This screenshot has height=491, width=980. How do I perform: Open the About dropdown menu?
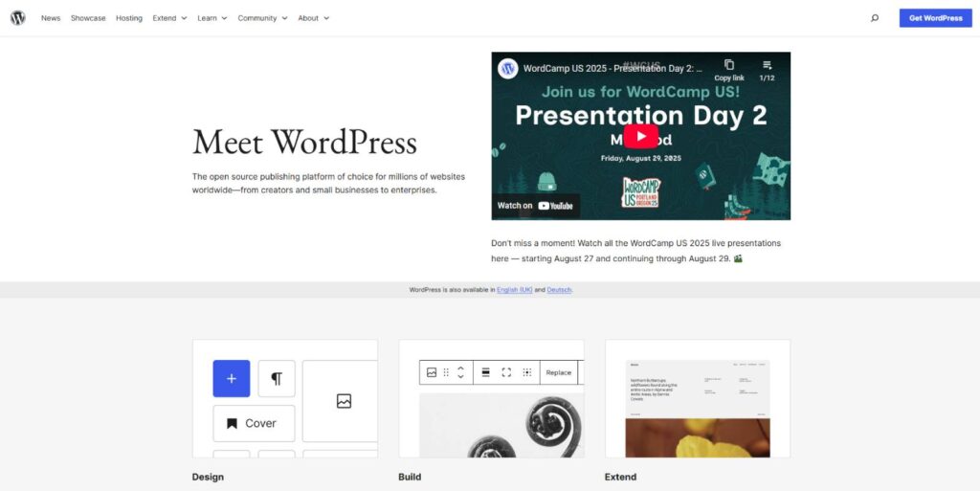pyautogui.click(x=313, y=18)
